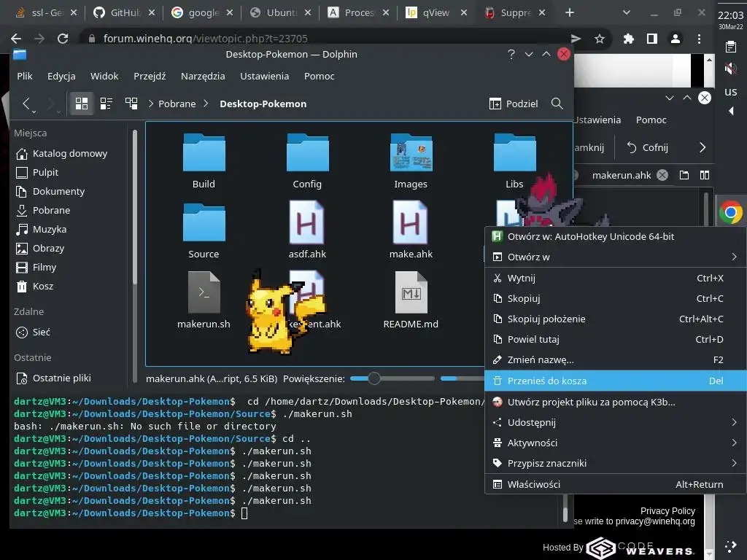Choose Skopiuj położenie from context menu
Viewport: 747px width, 560px height.
615,319
